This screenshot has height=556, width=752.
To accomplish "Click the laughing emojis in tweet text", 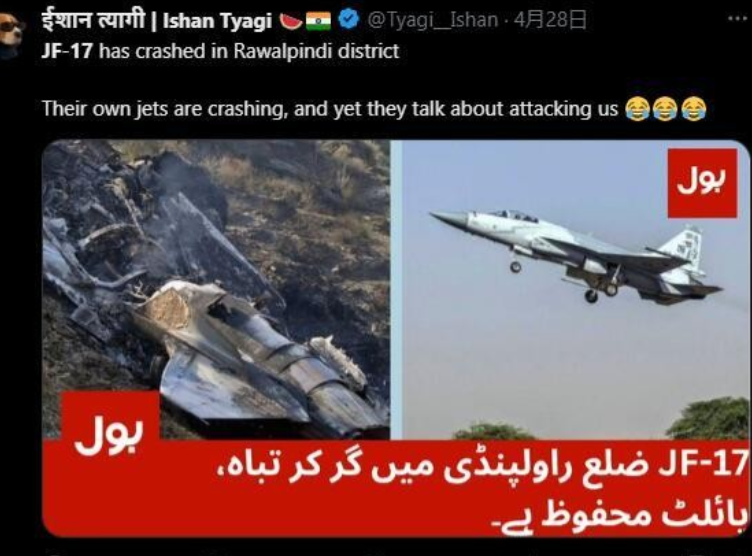I will tap(666, 109).
